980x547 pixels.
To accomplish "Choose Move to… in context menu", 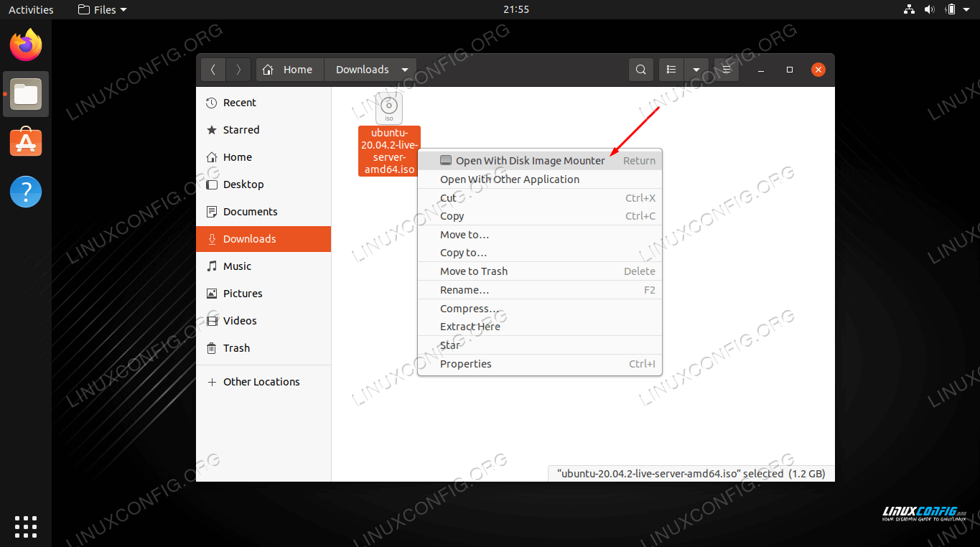I will (x=540, y=235).
